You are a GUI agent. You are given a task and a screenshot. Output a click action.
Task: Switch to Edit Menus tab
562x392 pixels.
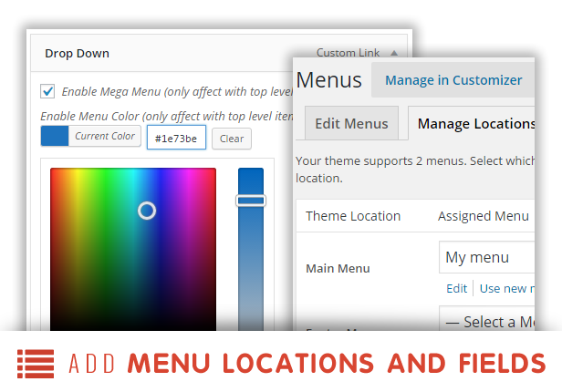[x=351, y=123]
